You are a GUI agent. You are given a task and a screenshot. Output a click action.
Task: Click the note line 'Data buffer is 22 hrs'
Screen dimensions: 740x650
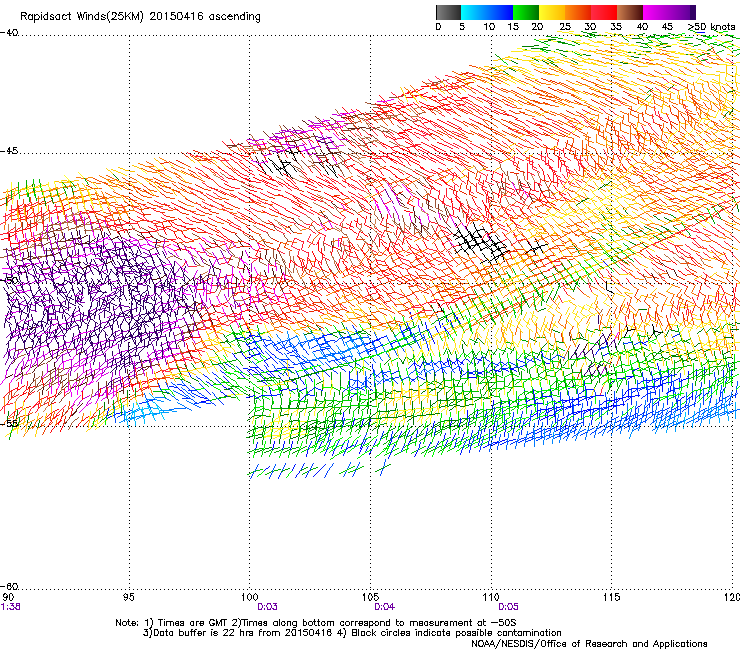point(352,633)
